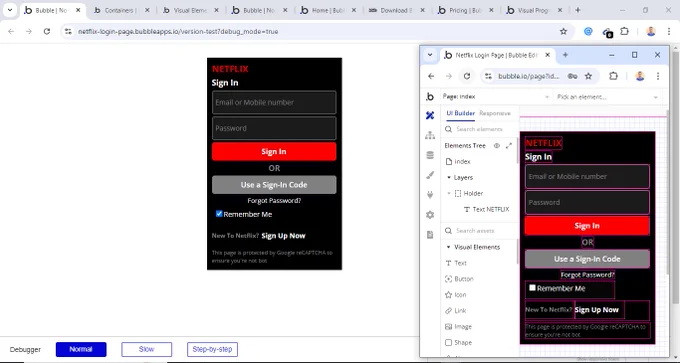Click the main browser address bar URL
This screenshot has width=680, height=363.
click(178, 31)
